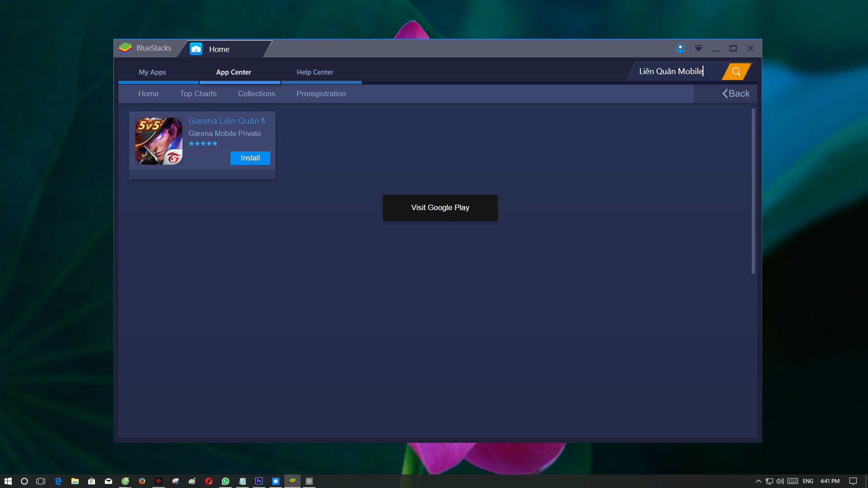
Task: Select the Top Charts section
Action: pyautogui.click(x=198, y=94)
